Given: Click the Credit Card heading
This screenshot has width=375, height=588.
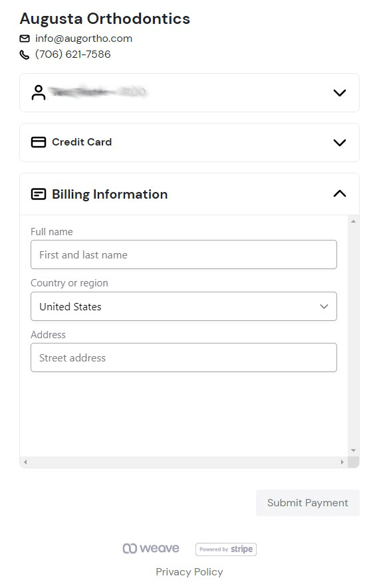Looking at the screenshot, I should tap(82, 142).
